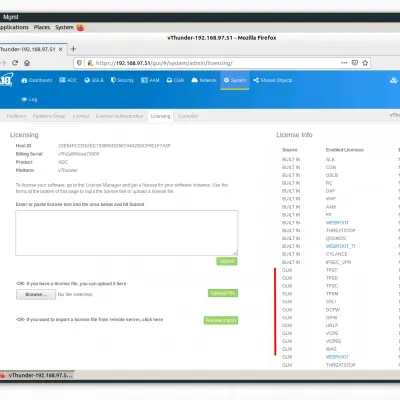Open the Log section with eye icon
Image resolution: width=400 pixels, height=400 pixels.
29,99
